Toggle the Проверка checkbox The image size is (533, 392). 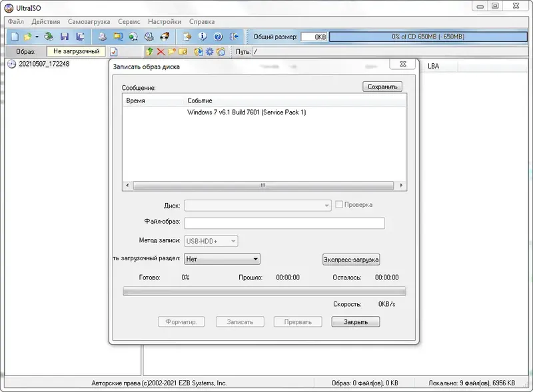pyautogui.click(x=339, y=204)
